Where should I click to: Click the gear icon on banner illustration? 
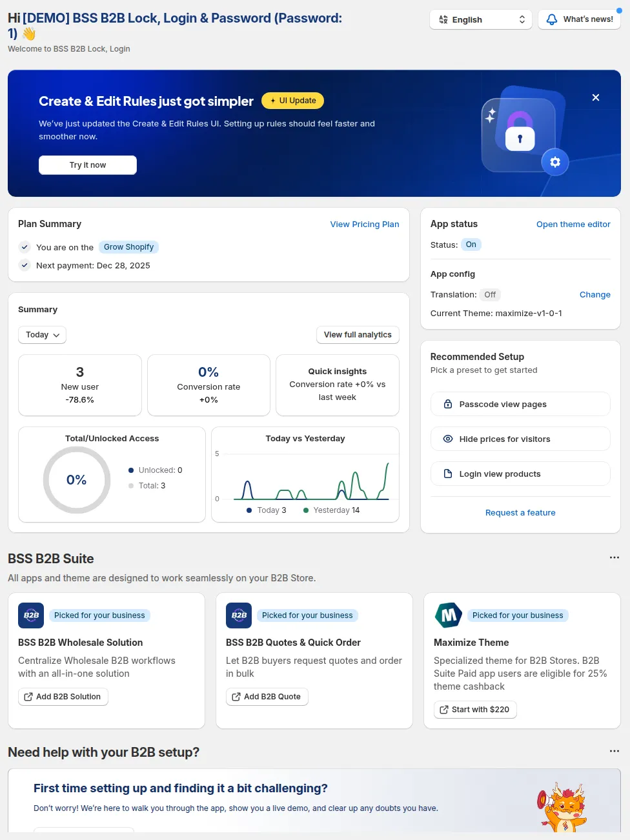click(x=555, y=162)
